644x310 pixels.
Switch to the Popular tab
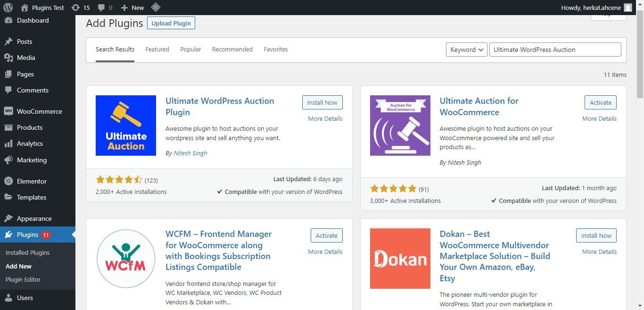190,49
